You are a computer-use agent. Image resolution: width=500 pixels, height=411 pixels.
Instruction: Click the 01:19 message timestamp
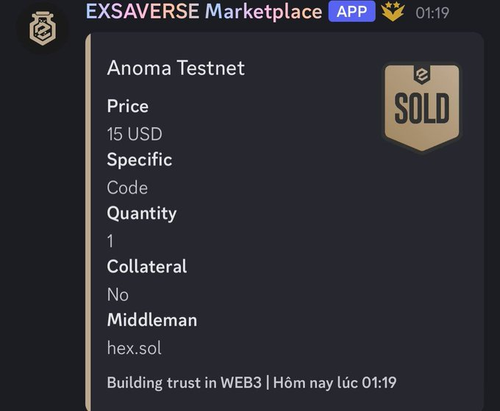(x=432, y=13)
